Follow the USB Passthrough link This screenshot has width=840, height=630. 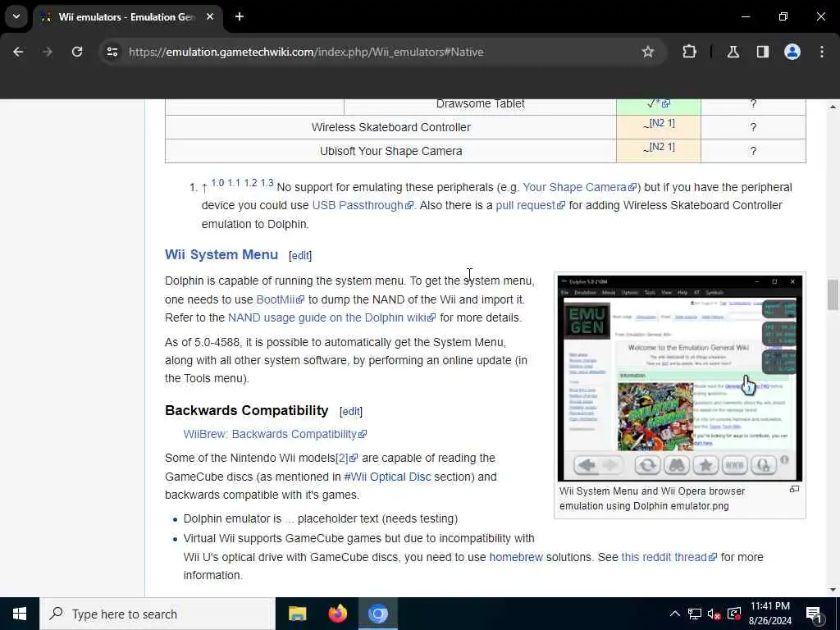coord(362,206)
